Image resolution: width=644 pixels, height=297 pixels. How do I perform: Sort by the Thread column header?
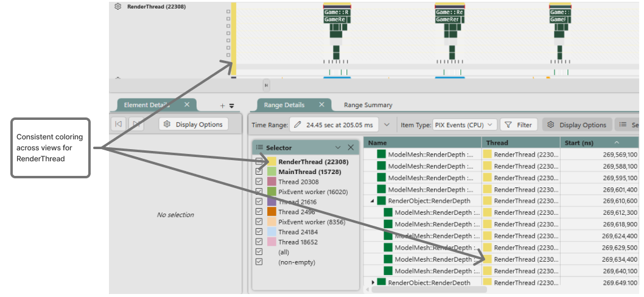pos(521,142)
